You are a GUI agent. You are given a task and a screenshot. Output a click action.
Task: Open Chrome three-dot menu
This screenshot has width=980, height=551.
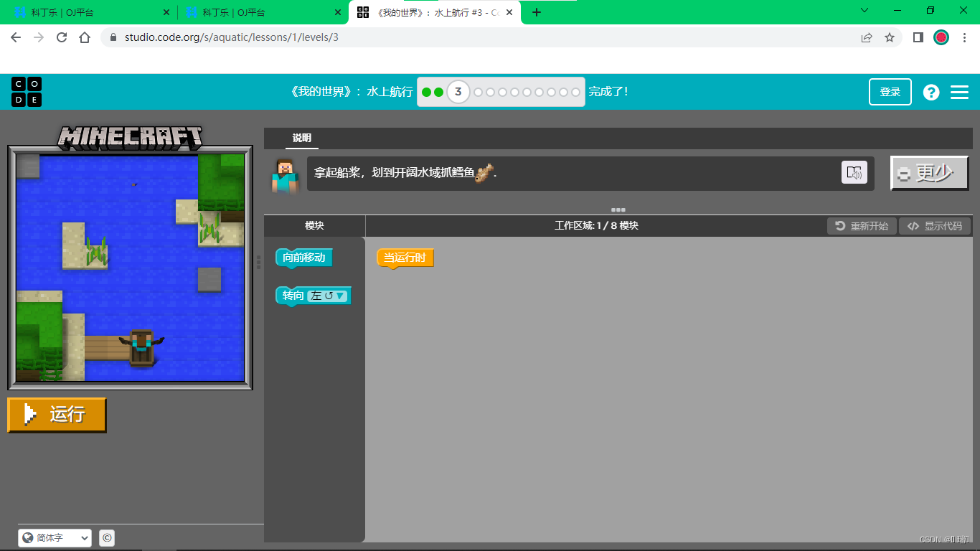coord(964,37)
